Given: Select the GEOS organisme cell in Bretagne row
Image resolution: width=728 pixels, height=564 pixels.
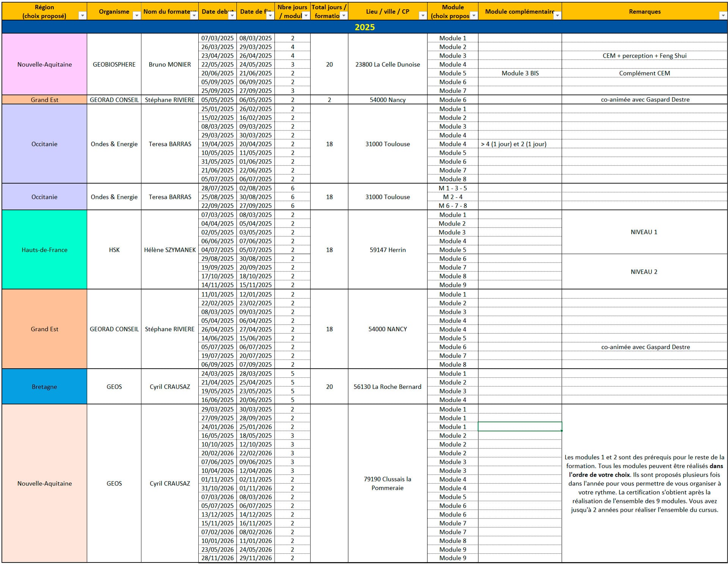Looking at the screenshot, I should (114, 386).
